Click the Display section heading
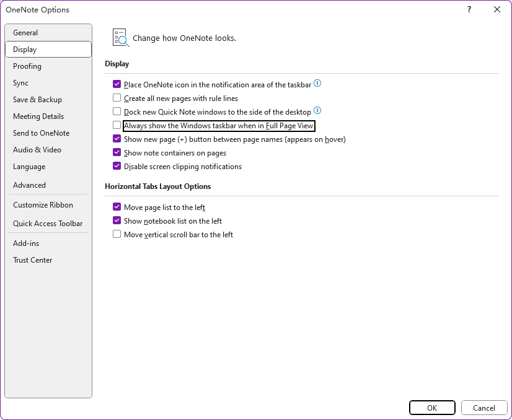The height and width of the screenshot is (420, 512). pyautogui.click(x=117, y=64)
